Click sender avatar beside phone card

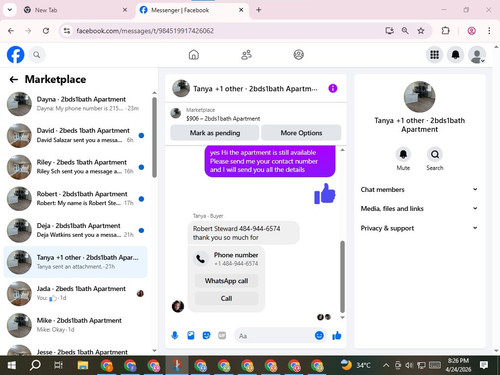coord(178,306)
